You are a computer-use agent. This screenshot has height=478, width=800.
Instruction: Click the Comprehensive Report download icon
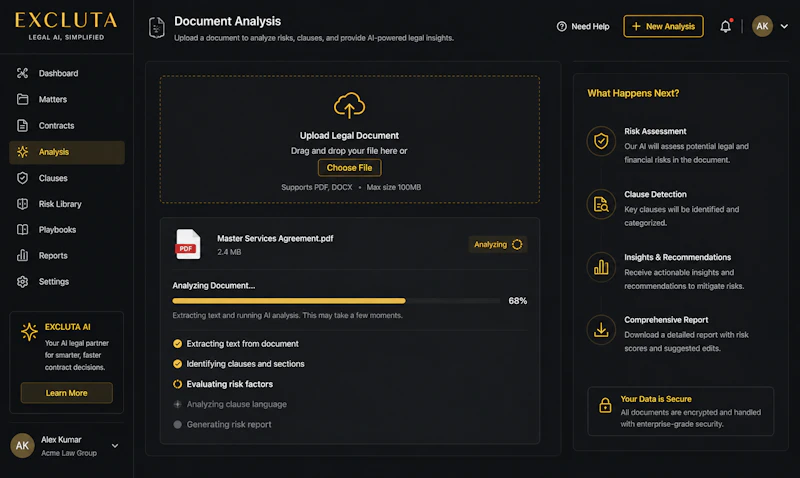tap(601, 330)
